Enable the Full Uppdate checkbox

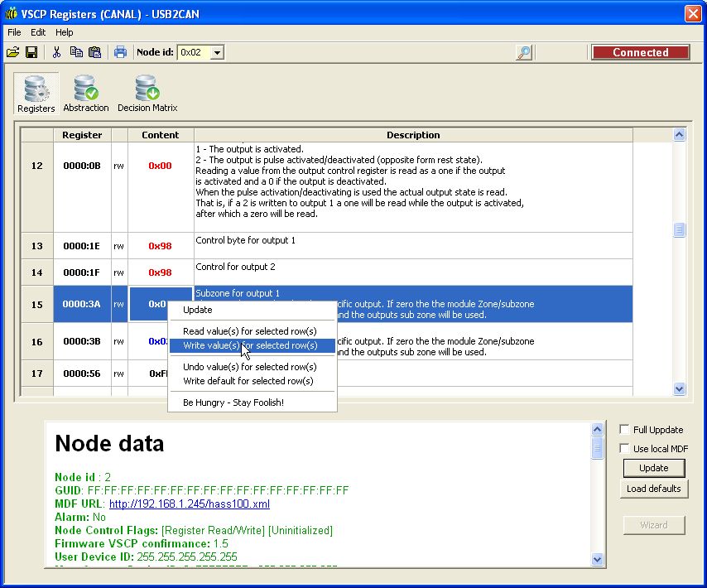pos(625,430)
